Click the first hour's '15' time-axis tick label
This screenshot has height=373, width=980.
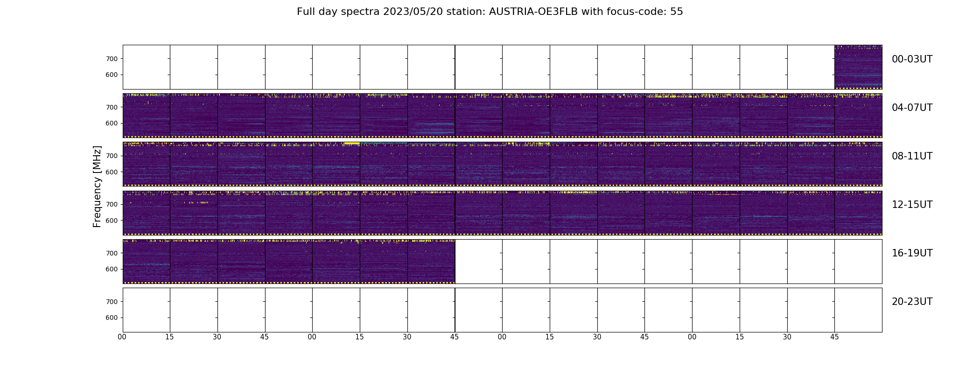(169, 337)
